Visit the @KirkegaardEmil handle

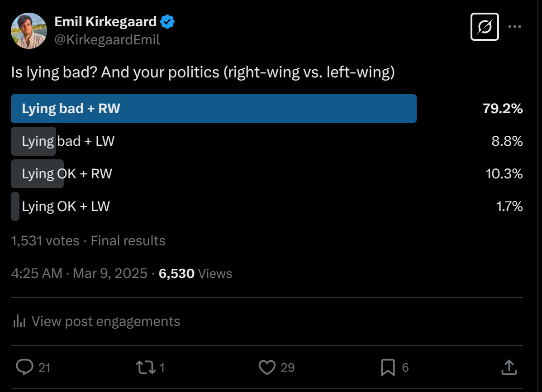107,40
